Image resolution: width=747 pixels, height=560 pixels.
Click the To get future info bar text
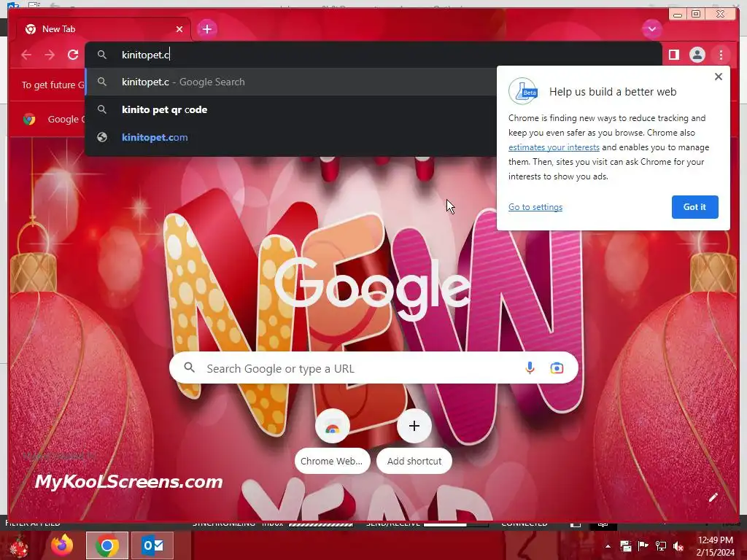pyautogui.click(x=53, y=85)
